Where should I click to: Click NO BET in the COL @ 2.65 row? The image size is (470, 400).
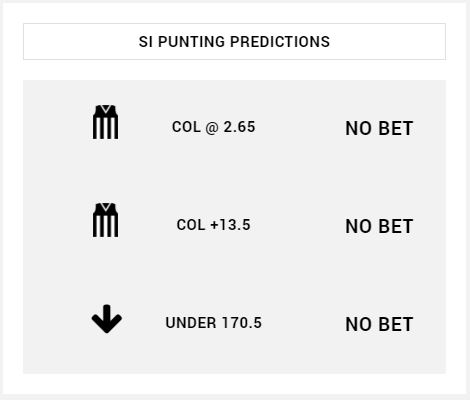379,128
